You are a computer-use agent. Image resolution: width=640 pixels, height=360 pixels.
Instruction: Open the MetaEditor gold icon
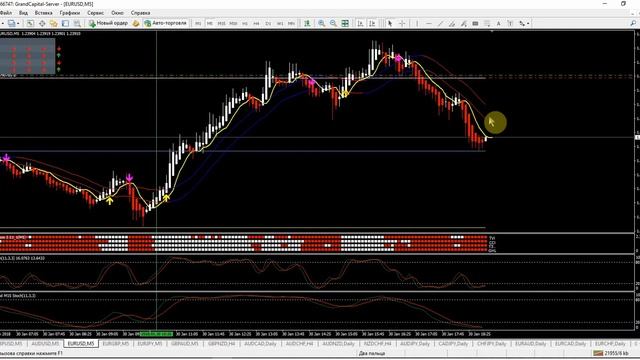click(x=136, y=23)
